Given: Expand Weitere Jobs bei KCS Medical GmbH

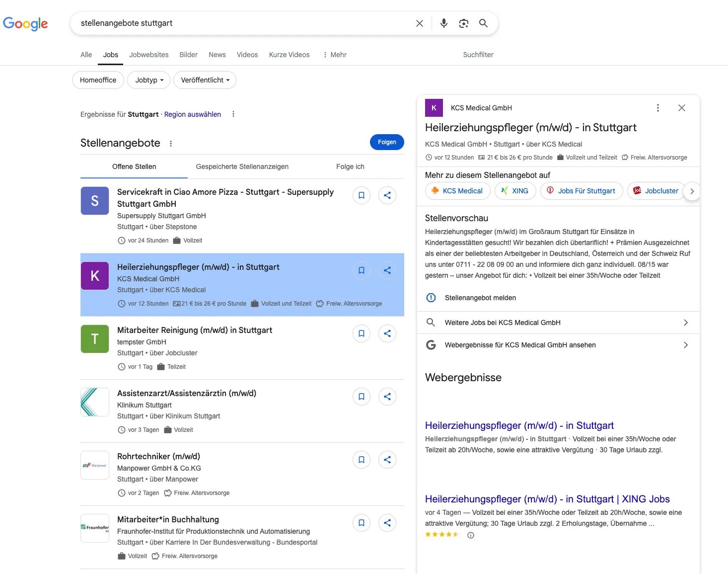Looking at the screenshot, I should click(558, 323).
